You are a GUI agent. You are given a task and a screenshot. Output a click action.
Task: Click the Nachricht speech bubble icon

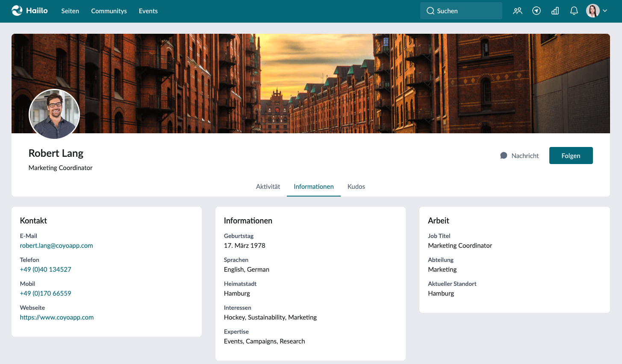tap(504, 156)
